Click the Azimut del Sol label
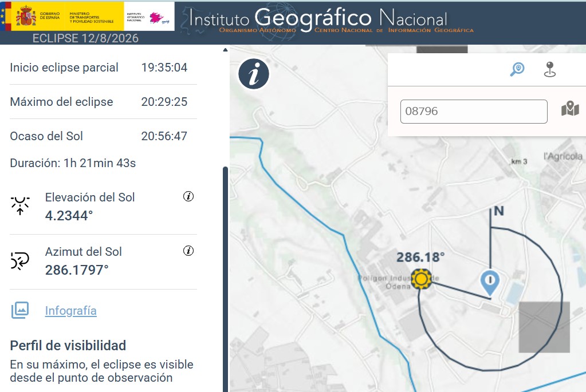 tap(83, 252)
